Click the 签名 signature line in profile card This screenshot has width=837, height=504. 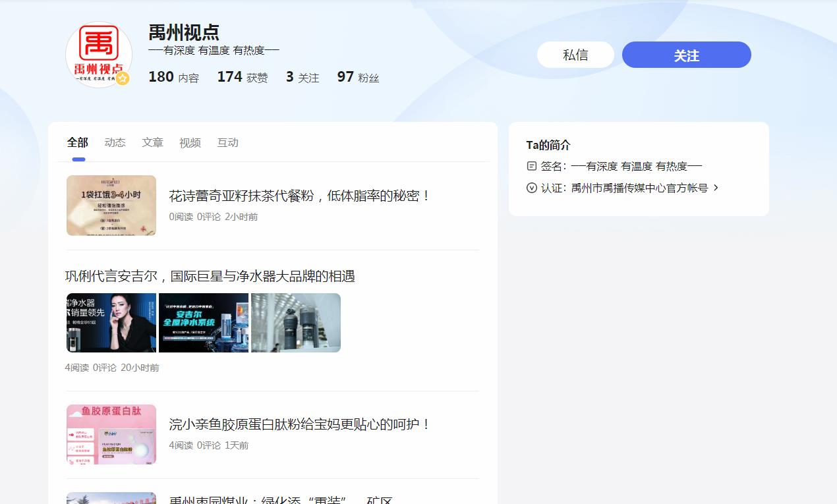coord(614,166)
